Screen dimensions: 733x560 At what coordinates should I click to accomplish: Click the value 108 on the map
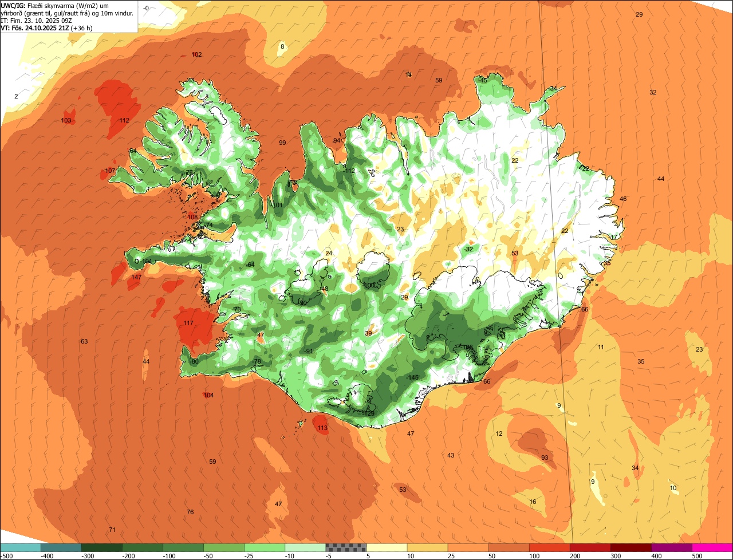coord(192,217)
